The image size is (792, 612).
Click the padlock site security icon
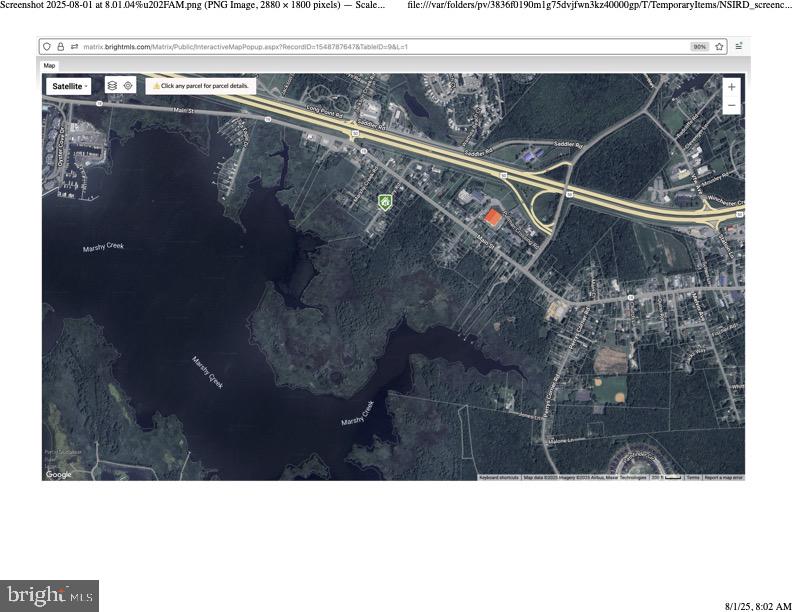coord(61,47)
